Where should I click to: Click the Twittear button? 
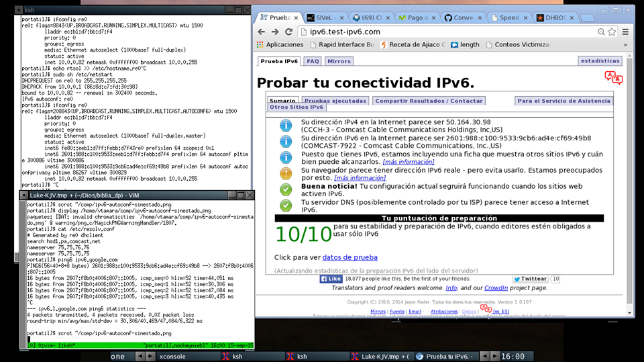click(530, 279)
